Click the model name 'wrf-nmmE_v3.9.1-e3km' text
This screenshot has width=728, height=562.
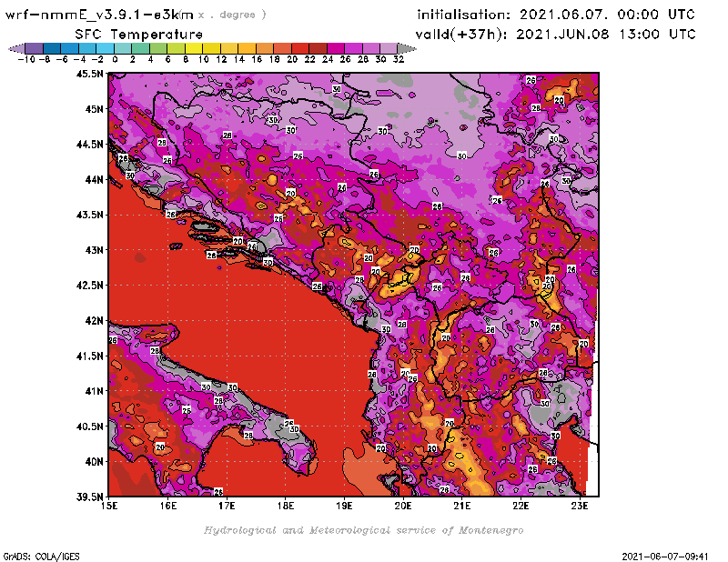click(x=99, y=15)
